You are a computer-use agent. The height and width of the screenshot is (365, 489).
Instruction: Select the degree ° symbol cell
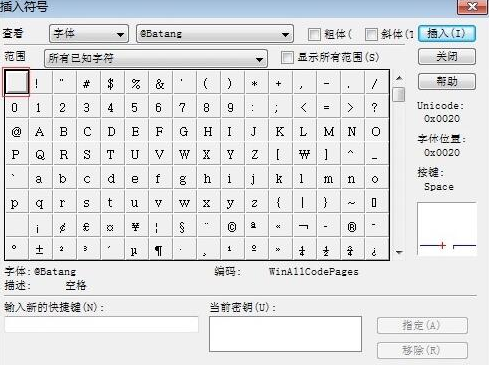17,249
